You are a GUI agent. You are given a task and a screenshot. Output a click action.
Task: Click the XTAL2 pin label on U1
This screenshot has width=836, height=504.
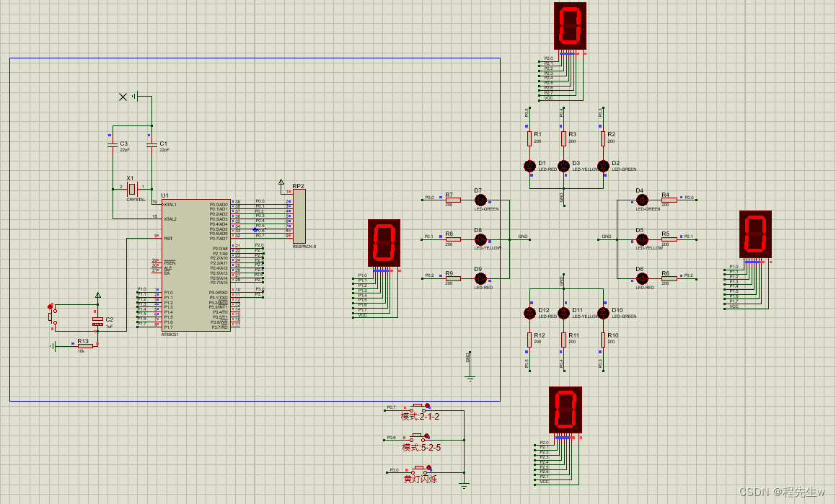pyautogui.click(x=171, y=219)
